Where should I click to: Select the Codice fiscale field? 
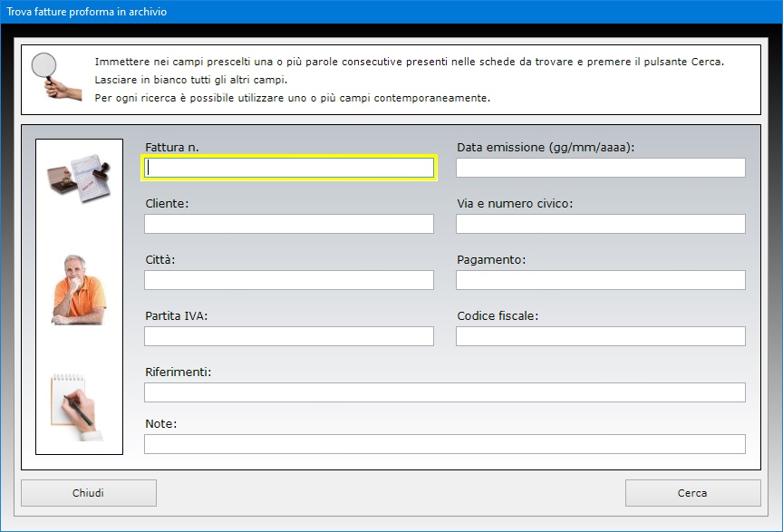pyautogui.click(x=601, y=336)
